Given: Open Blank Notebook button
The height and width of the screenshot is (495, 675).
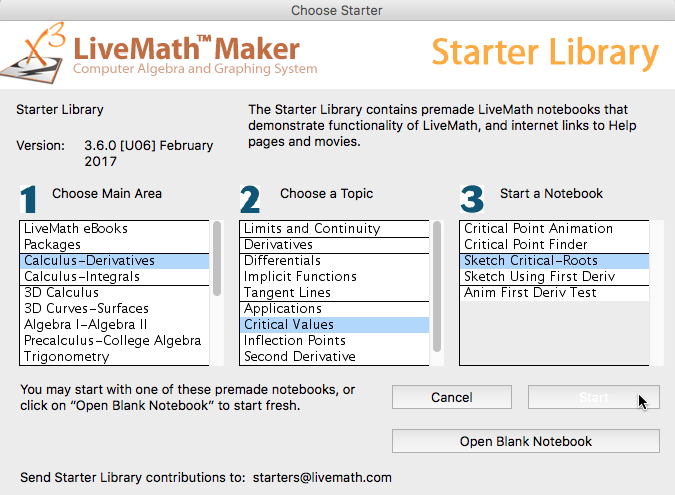Looking at the screenshot, I should (526, 441).
